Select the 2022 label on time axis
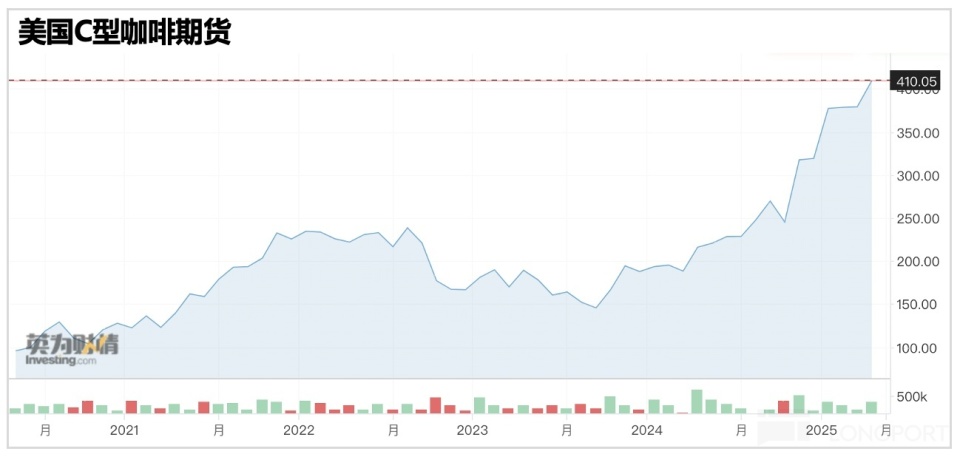The width and height of the screenshot is (960, 457). (299, 430)
